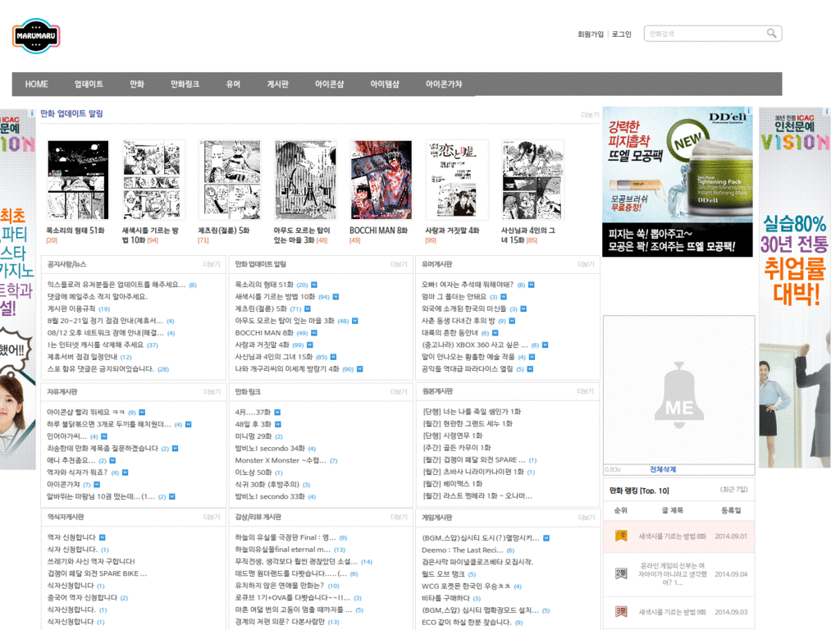Image resolution: width=840 pixels, height=630 pixels.
Task: Click new-post icon beside 역자 신청합니다
Action: click(x=103, y=537)
